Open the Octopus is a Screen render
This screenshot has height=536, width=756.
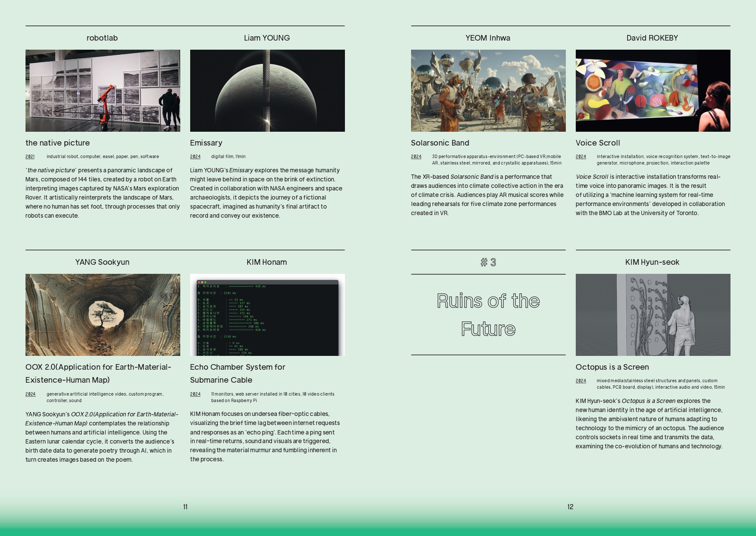pyautogui.click(x=653, y=315)
